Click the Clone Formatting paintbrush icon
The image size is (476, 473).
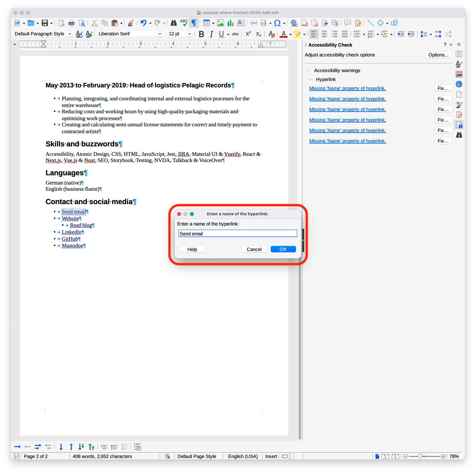click(131, 23)
